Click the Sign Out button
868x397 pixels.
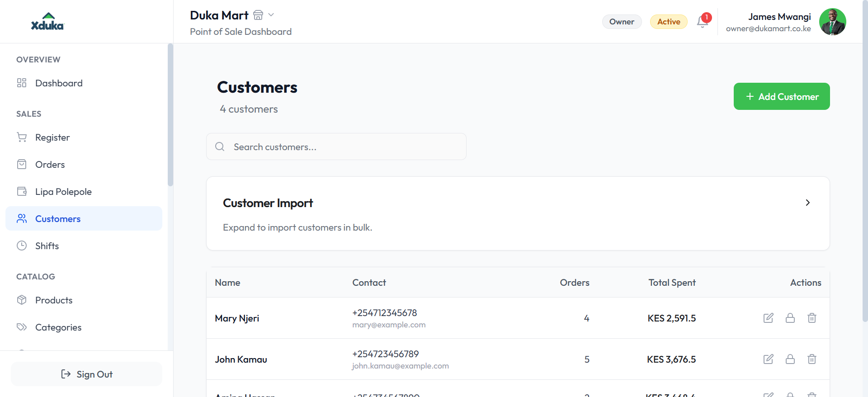86,374
